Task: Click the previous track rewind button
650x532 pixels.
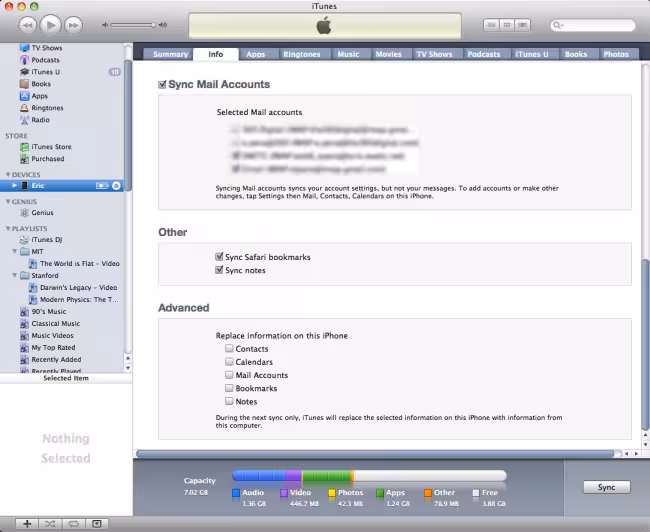Action: point(27,25)
